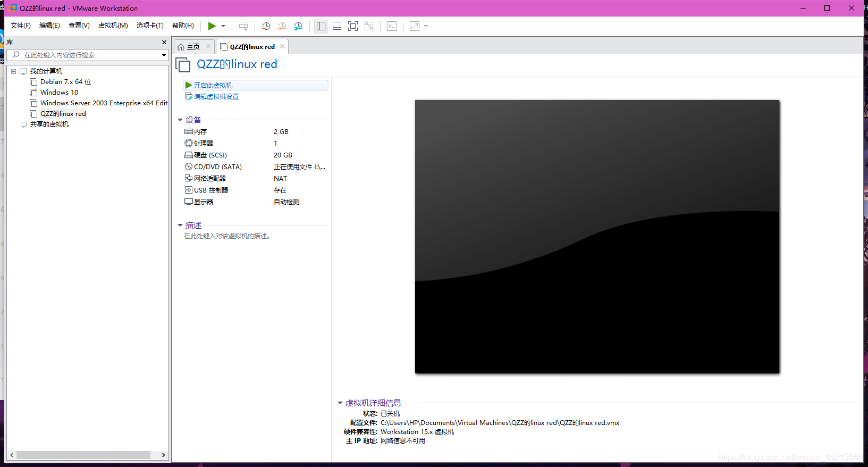Open the power options dropdown arrow

tap(223, 26)
